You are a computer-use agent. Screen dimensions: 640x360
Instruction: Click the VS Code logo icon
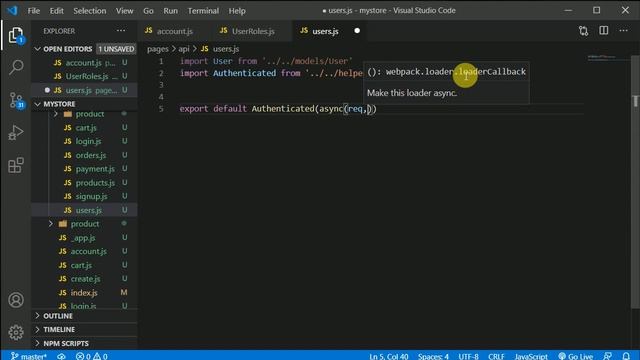[12, 10]
